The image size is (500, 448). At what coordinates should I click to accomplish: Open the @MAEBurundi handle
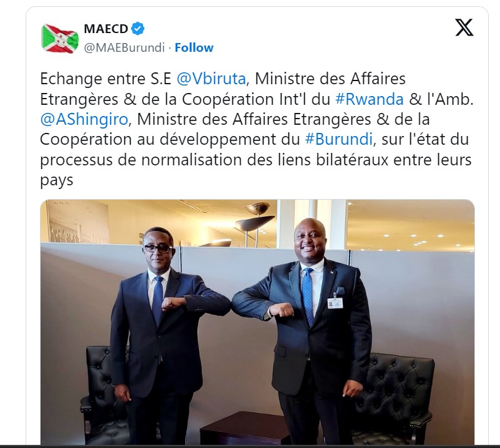124,47
